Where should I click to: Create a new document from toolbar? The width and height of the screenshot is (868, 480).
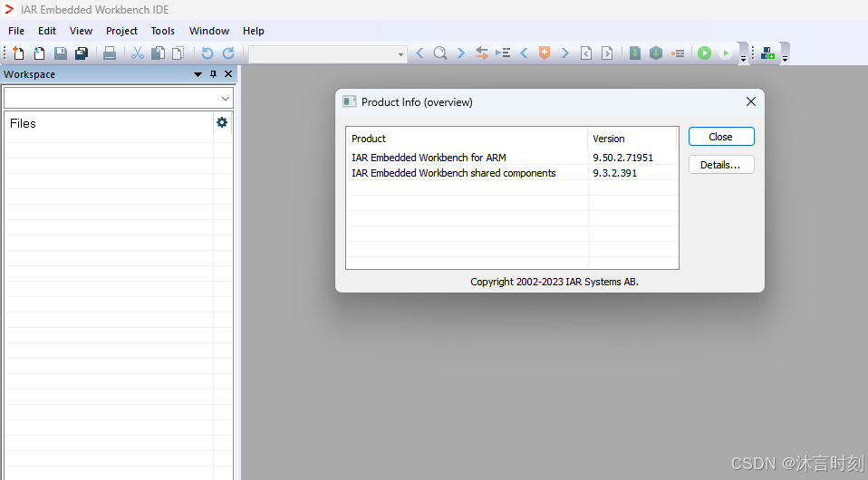[18, 53]
